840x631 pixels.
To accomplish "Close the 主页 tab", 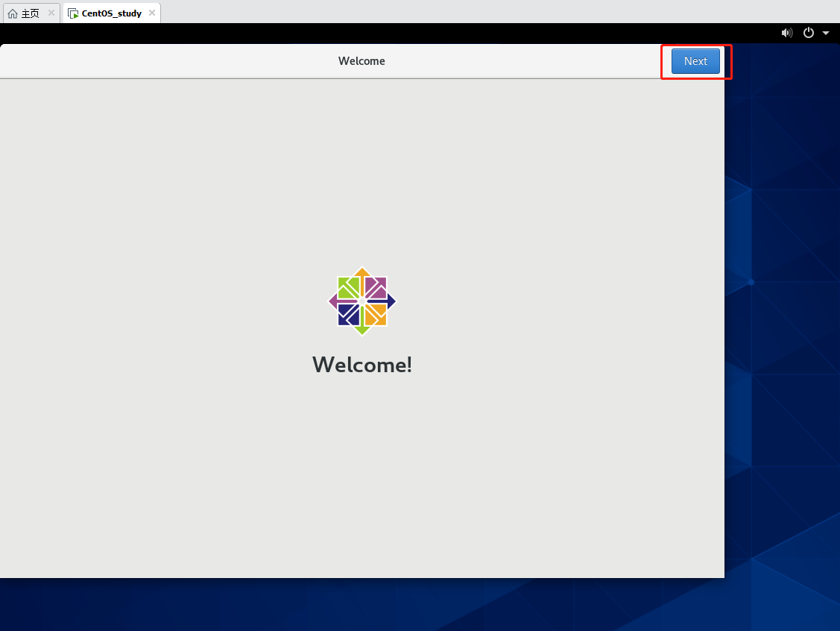I will pyautogui.click(x=51, y=13).
